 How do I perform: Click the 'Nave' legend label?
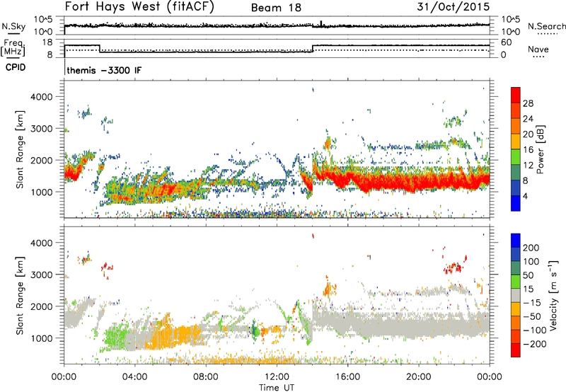[538, 49]
